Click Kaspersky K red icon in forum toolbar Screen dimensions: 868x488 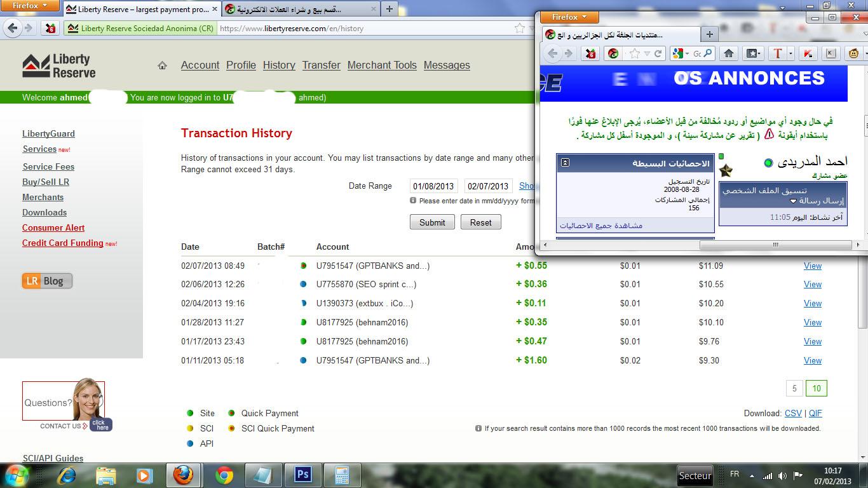pyautogui.click(x=808, y=53)
